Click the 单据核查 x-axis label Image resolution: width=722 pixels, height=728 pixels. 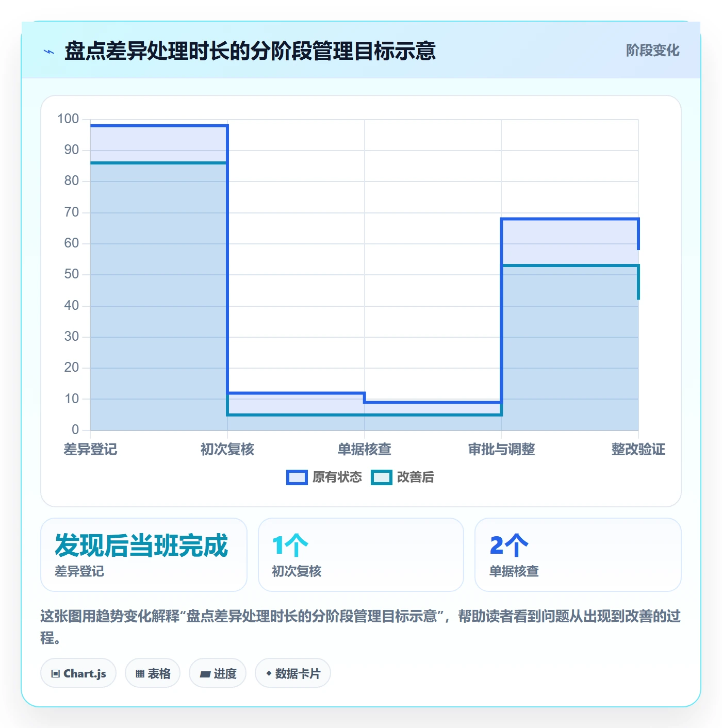[x=365, y=450]
